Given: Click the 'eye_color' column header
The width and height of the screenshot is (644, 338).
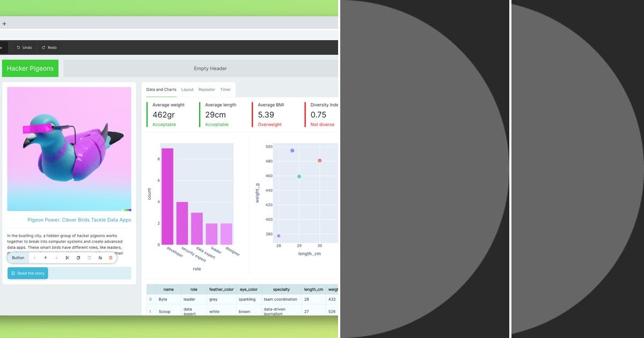Looking at the screenshot, I should (250, 289).
